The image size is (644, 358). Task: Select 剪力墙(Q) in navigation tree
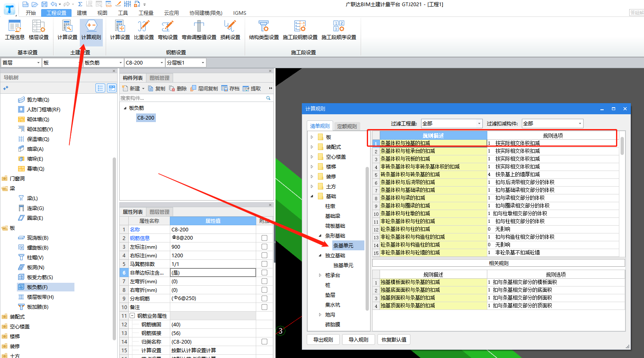pos(34,99)
